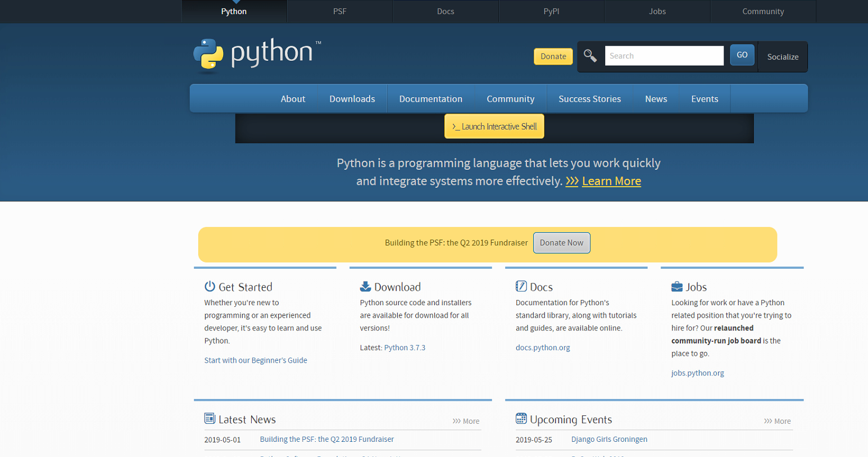This screenshot has width=868, height=457.
Task: Open the Learn More link
Action: pyautogui.click(x=611, y=181)
